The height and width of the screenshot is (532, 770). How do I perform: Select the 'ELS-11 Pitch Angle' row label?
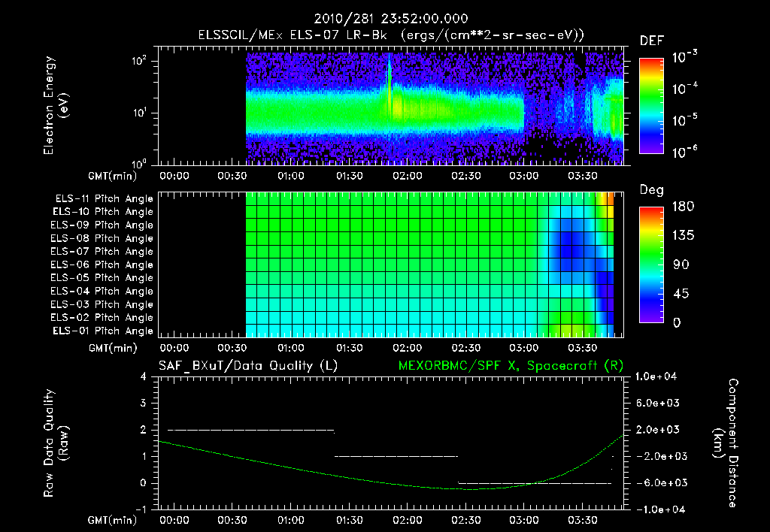104,199
